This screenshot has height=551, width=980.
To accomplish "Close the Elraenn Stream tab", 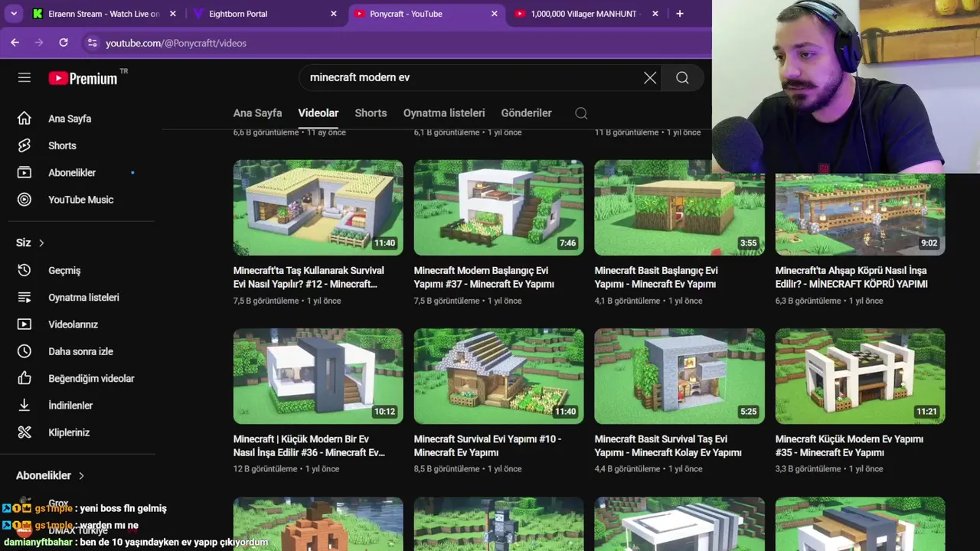I will tap(173, 14).
